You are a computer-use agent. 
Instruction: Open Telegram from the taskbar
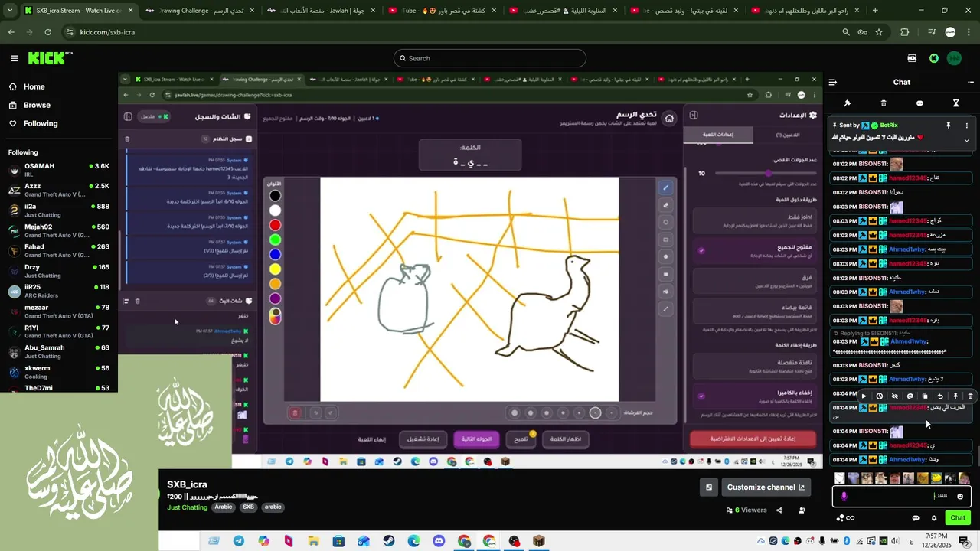(239, 541)
